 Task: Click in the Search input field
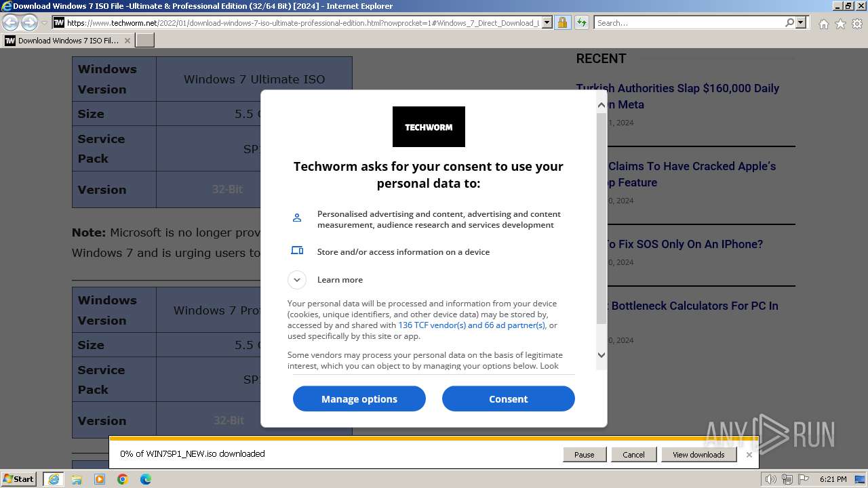(689, 22)
